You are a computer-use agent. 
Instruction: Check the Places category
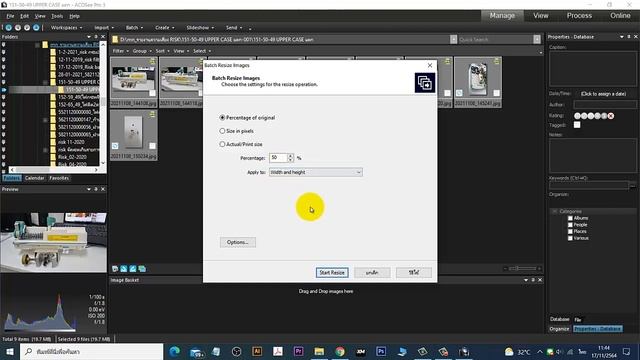coord(570,231)
